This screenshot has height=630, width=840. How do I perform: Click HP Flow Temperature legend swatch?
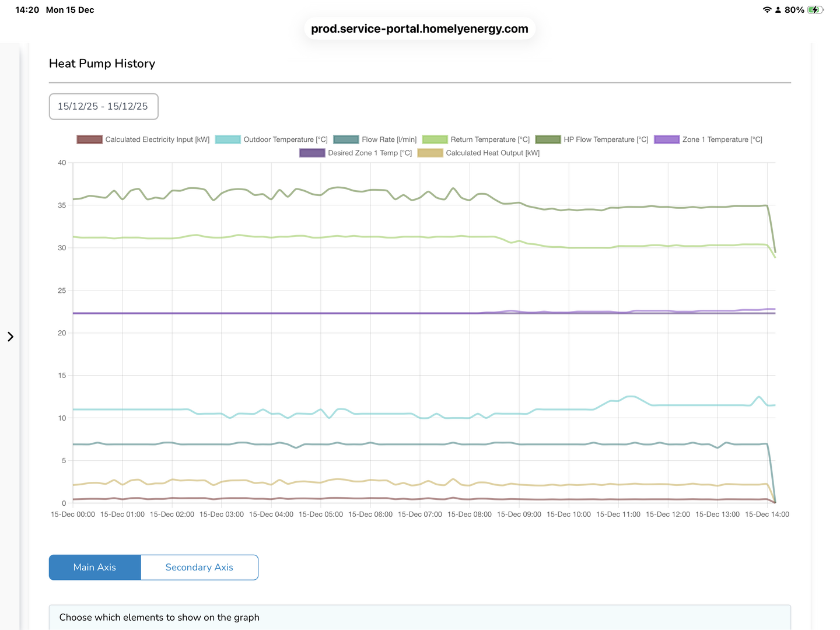click(x=548, y=139)
